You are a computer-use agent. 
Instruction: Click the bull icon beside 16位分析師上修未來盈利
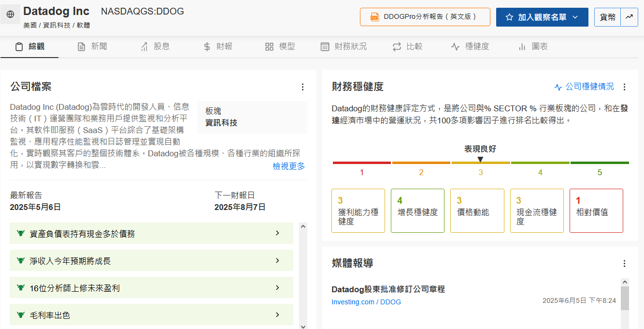20,288
